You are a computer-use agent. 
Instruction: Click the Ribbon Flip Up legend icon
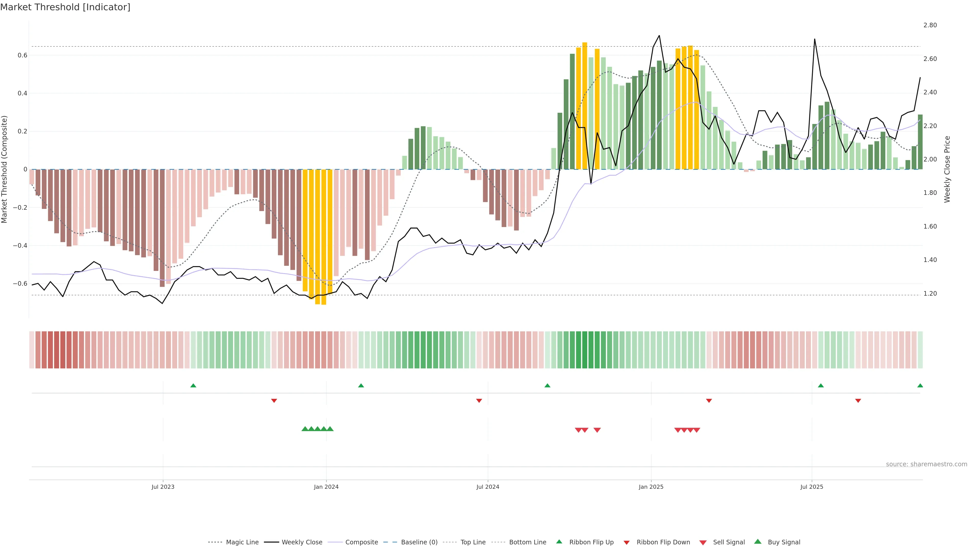(x=559, y=542)
